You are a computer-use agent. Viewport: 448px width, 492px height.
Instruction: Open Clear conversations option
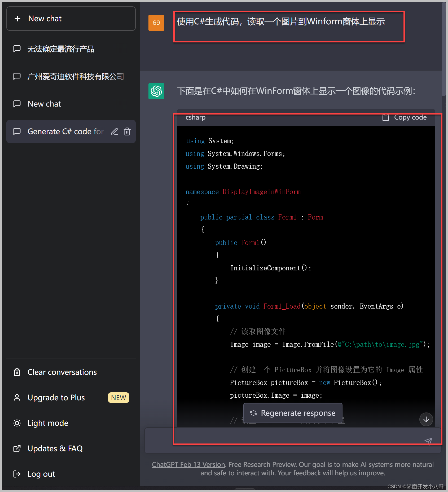[62, 372]
